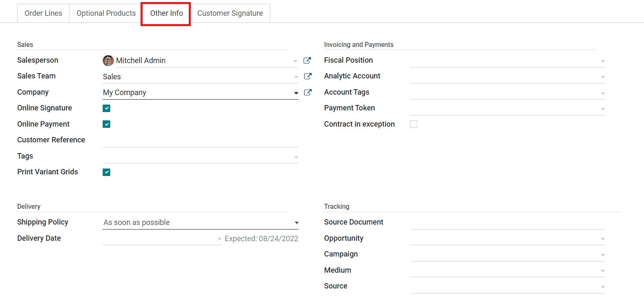Viewport: 644px width, 303px height.
Task: Switch to the Order Lines tab
Action: click(x=43, y=13)
